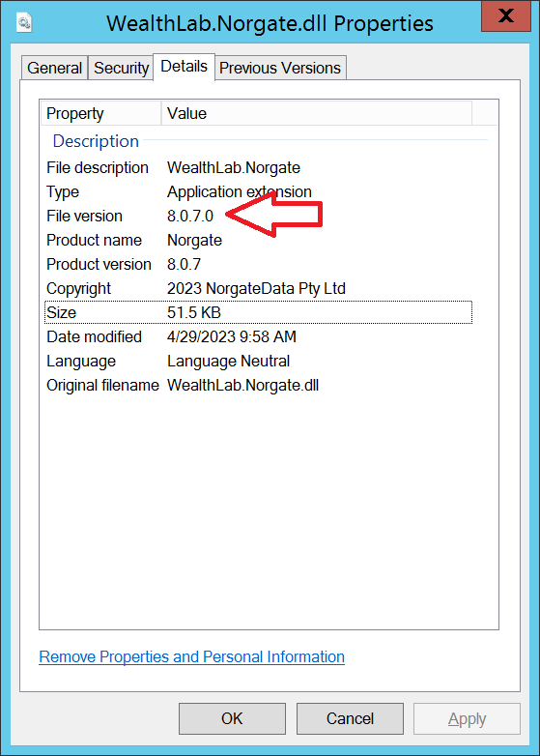This screenshot has width=540, height=756.
Task: Select the Language Neutral value
Action: click(x=228, y=362)
